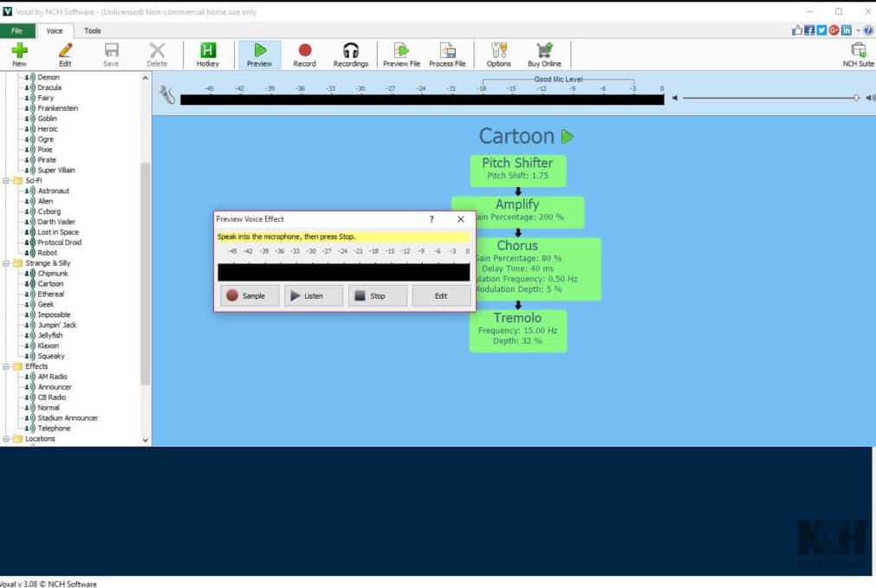Image resolution: width=876 pixels, height=588 pixels.
Task: Select the Ethereal voice
Action: pyautogui.click(x=51, y=294)
